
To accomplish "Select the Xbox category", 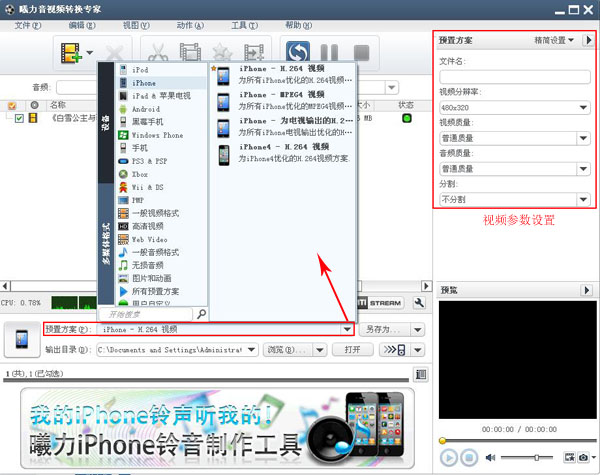I will coord(161,174).
